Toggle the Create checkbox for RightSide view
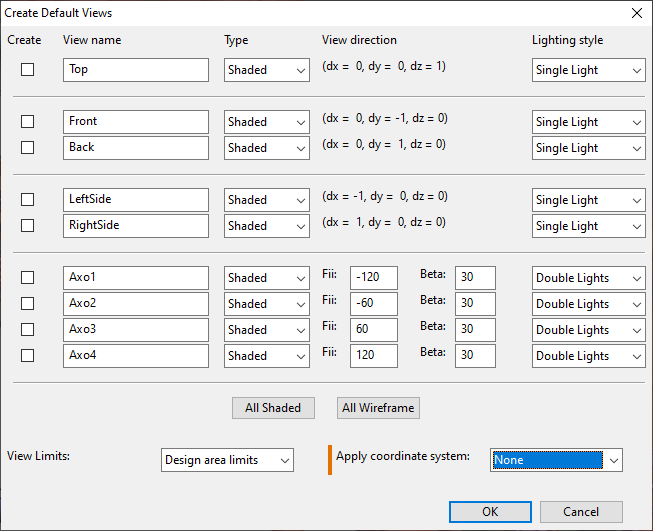Screen dimensions: 653x531 (x=28, y=226)
